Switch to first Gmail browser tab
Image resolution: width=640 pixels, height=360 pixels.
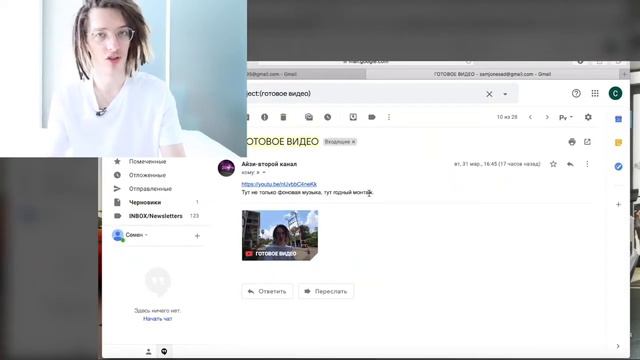click(306, 74)
